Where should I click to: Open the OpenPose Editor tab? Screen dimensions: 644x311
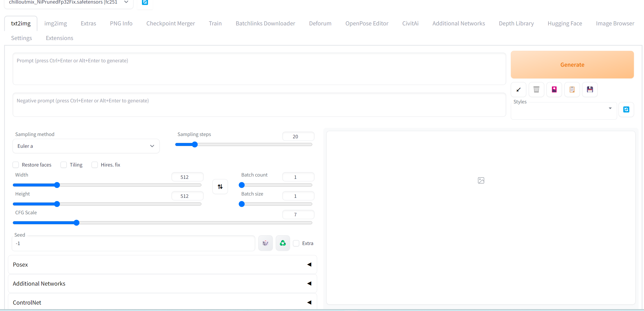pos(367,23)
